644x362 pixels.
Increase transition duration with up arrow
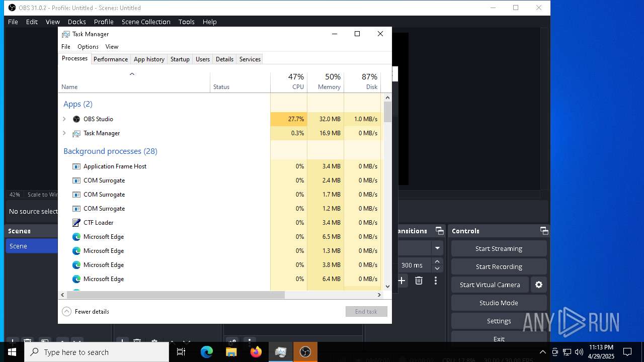(x=437, y=261)
